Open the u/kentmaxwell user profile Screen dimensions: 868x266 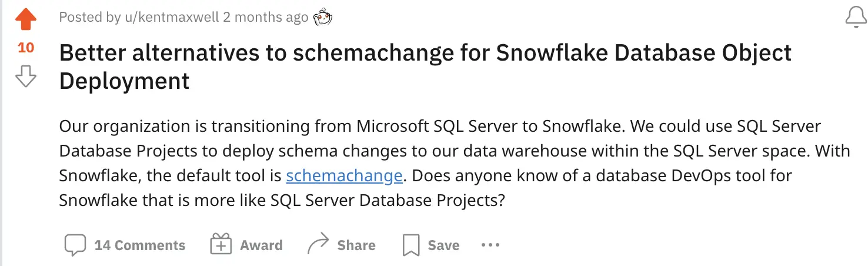point(171,18)
